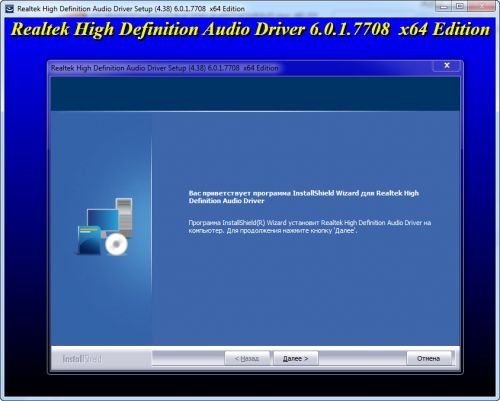Click the text ending with нажмите кнопку 'Далее'
The width and height of the screenshot is (500, 401).
[x=310, y=227]
